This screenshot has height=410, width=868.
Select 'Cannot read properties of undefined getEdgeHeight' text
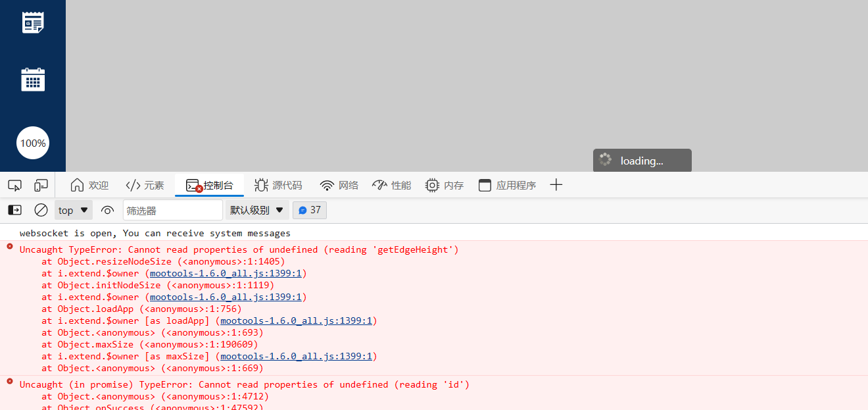tap(293, 249)
